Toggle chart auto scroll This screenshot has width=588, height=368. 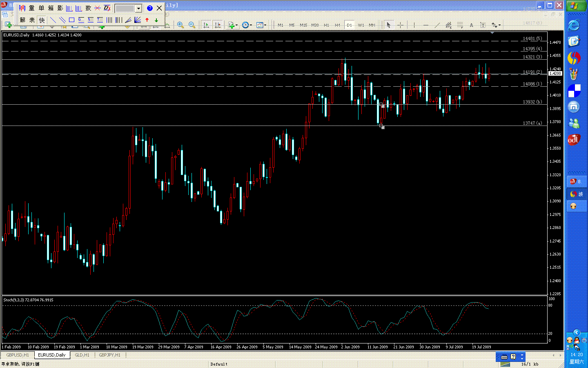pos(206,25)
